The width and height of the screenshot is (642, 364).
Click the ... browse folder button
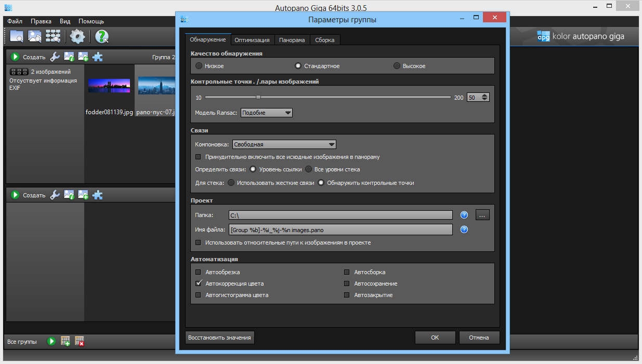tap(482, 215)
